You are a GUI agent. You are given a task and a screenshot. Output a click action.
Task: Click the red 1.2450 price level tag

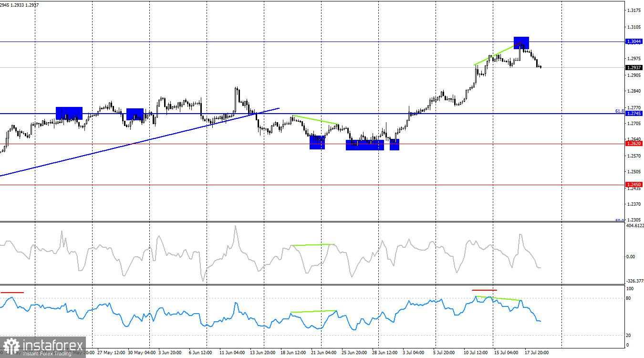634,185
